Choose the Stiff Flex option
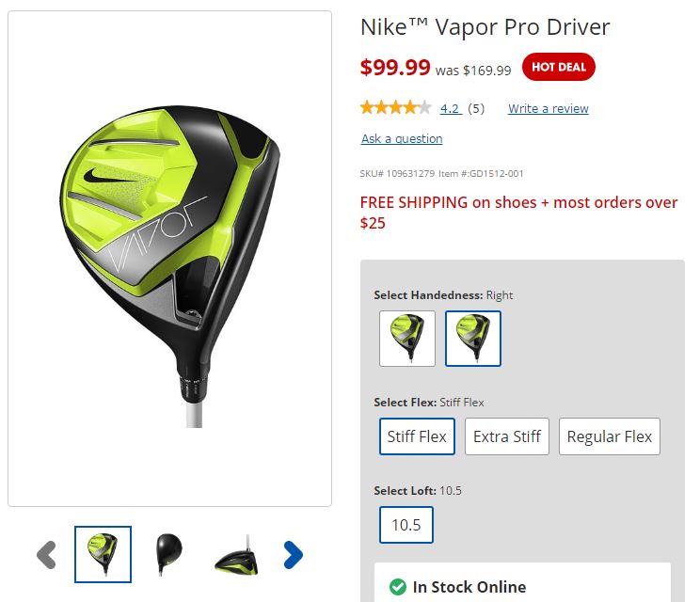The image size is (700, 602). pos(417,436)
